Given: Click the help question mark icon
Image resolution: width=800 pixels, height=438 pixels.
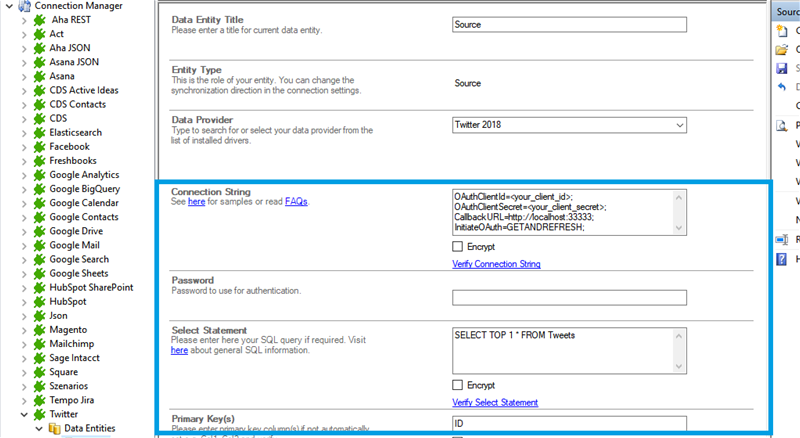Looking at the screenshot, I should pos(782,259).
